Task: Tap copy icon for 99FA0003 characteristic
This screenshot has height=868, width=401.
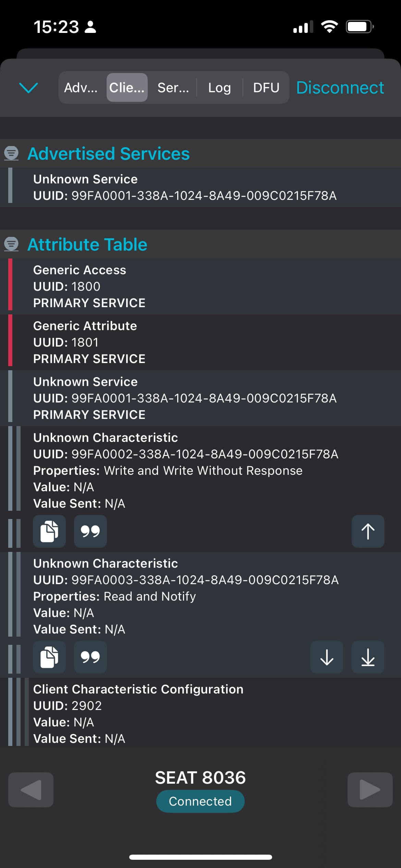Action: click(x=49, y=657)
